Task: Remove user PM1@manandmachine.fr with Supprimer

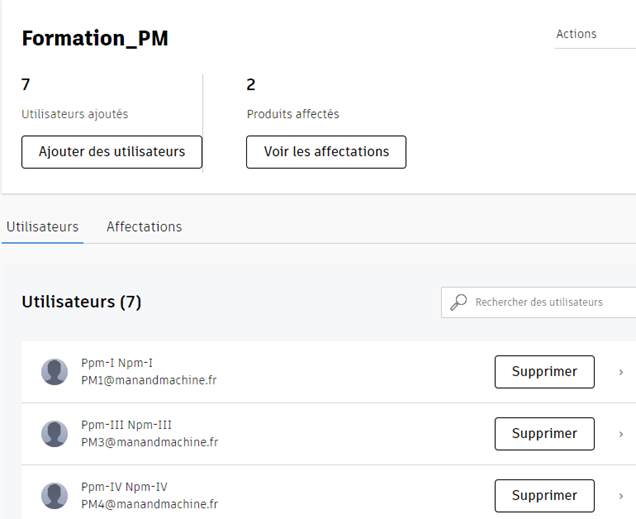Action: point(544,372)
